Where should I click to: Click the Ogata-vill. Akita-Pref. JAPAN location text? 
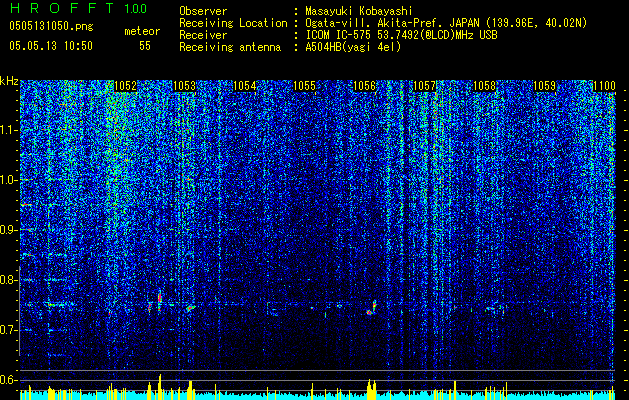coord(446,23)
